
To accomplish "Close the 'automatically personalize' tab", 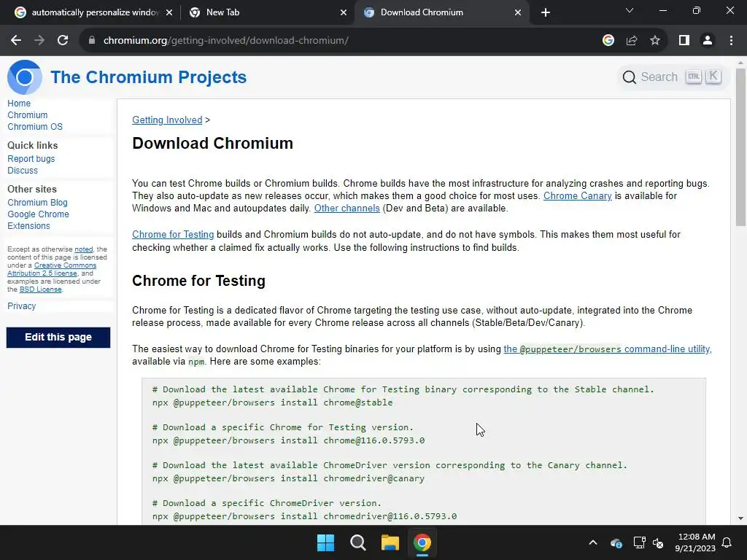I will [169, 12].
